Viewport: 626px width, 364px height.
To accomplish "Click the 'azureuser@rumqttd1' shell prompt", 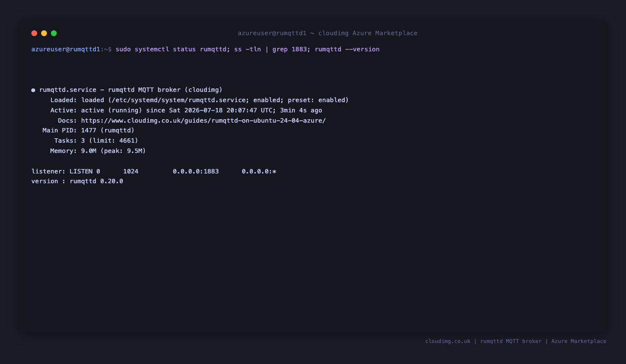I will tap(66, 49).
